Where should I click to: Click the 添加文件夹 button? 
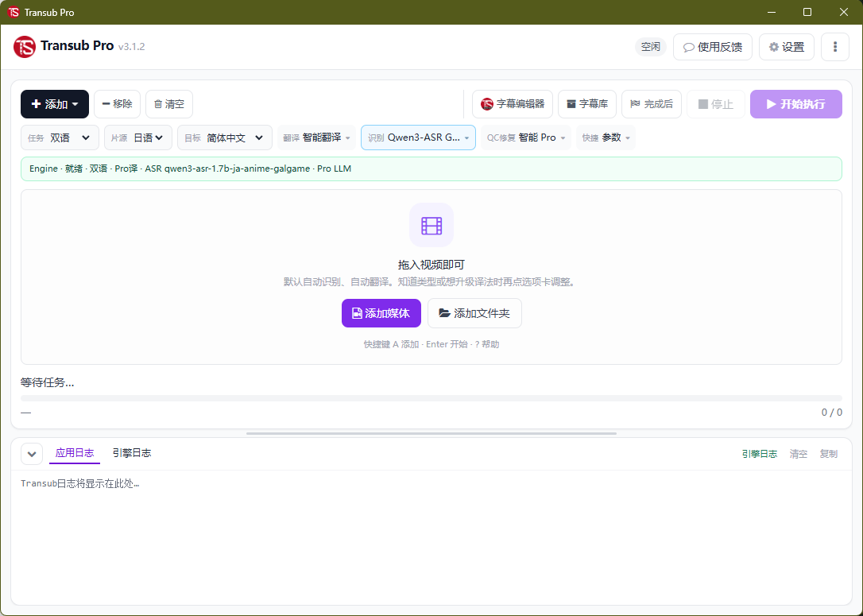[474, 313]
